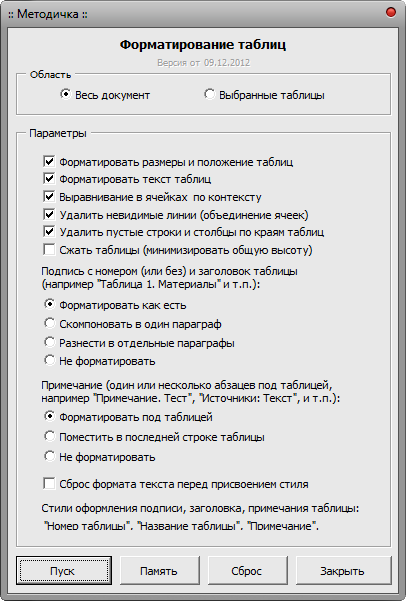Click the "Закрыть" button

point(344,571)
